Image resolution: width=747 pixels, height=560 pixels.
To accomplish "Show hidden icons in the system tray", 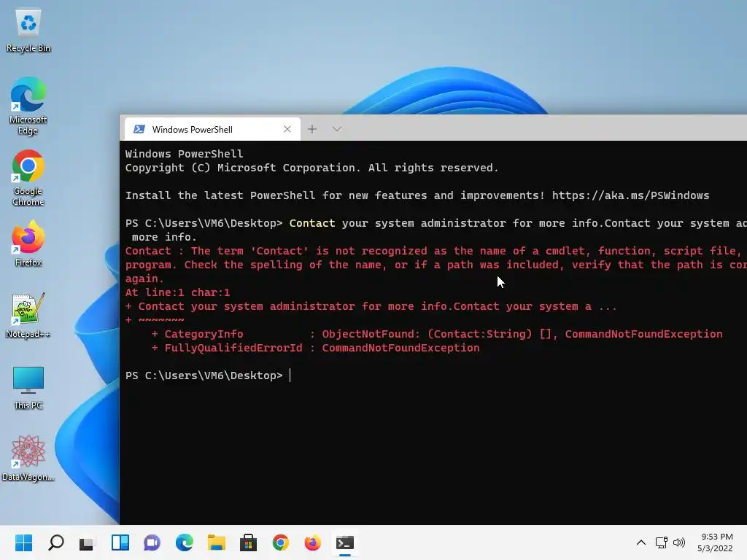I will click(x=641, y=542).
